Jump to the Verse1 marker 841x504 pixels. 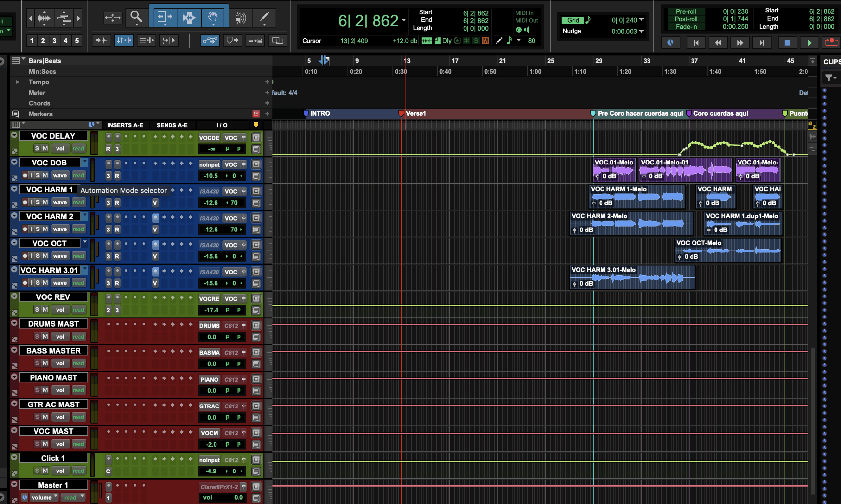click(401, 113)
